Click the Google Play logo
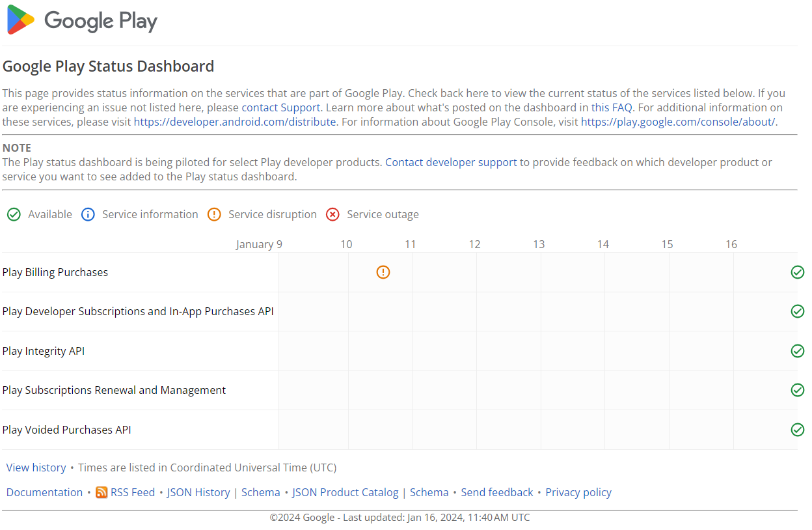This screenshot has width=812, height=530. [x=82, y=20]
